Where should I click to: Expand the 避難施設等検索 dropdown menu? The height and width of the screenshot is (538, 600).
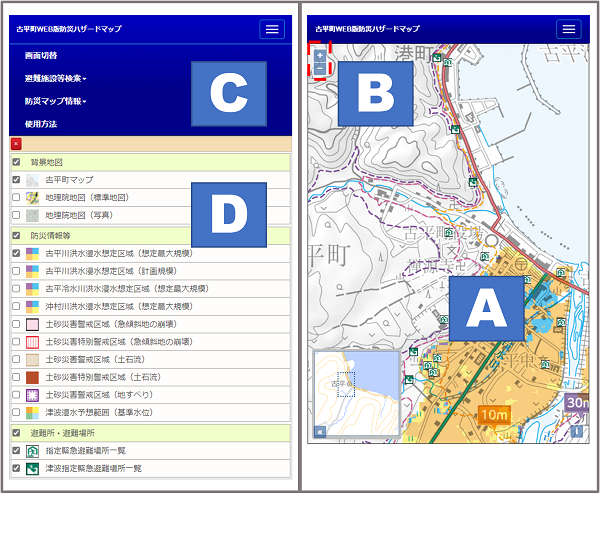point(55,78)
